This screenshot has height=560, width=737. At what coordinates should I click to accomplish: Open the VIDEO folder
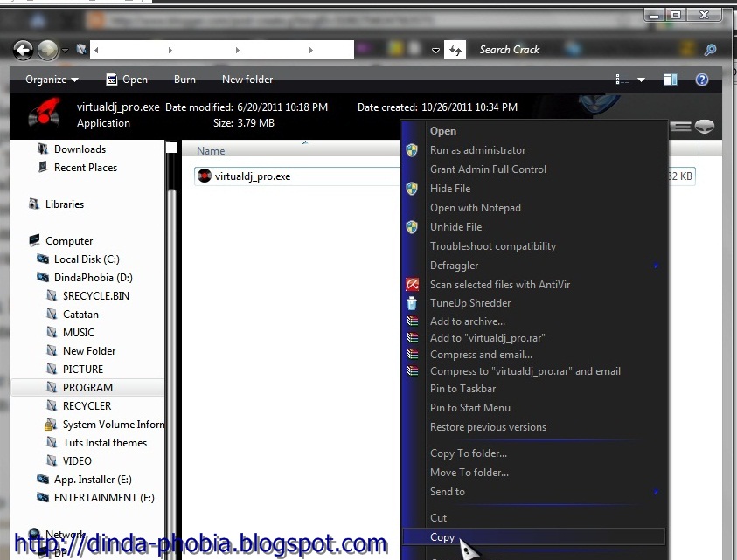point(68,461)
